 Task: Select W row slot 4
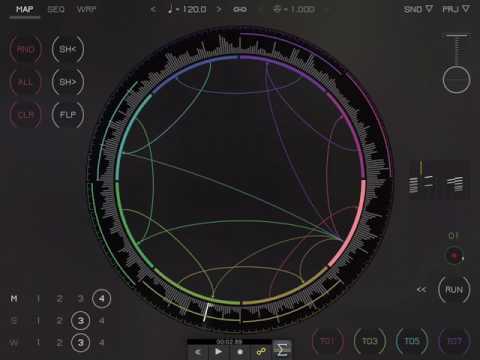pos(101,342)
